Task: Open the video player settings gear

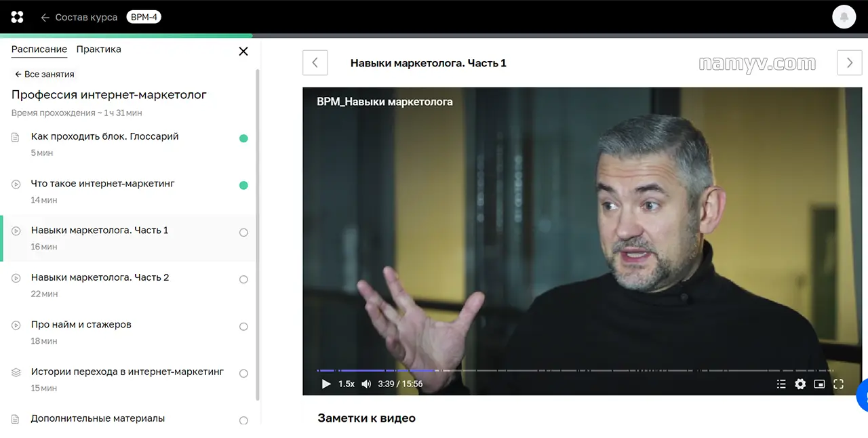Action: point(800,384)
